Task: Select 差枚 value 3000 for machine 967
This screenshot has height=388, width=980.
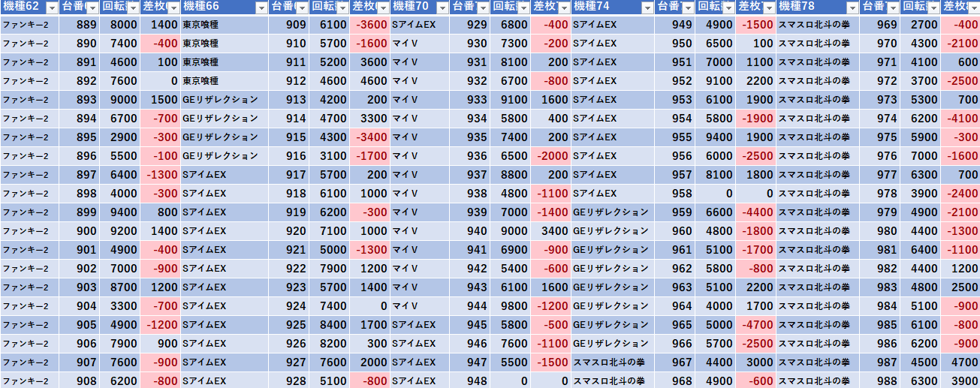Action: point(756,362)
